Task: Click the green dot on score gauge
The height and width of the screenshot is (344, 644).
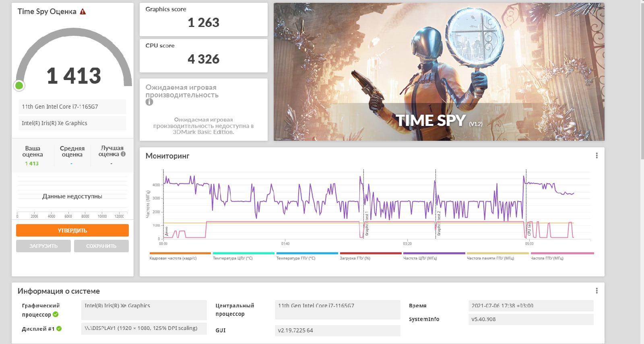Action: (x=19, y=85)
